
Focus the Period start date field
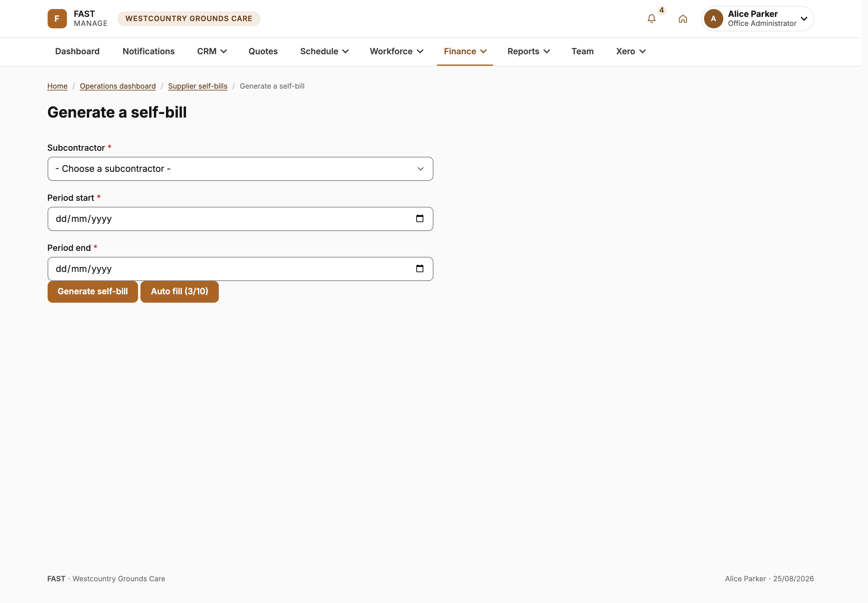click(240, 219)
